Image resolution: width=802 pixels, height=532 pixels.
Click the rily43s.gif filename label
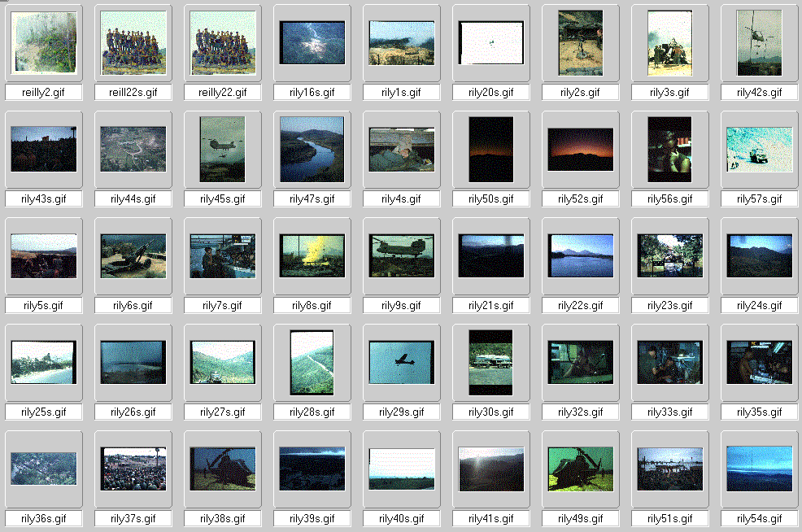tap(44, 199)
